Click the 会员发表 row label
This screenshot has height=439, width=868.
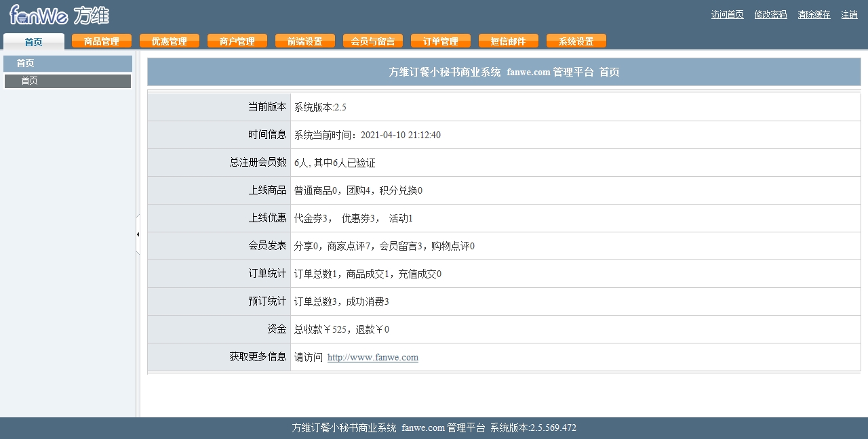267,245
